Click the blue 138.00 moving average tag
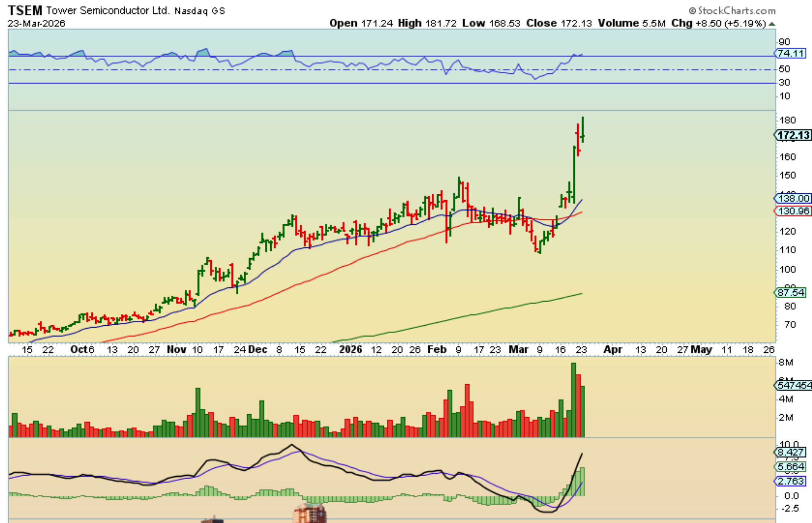The image size is (812, 523). (x=793, y=198)
